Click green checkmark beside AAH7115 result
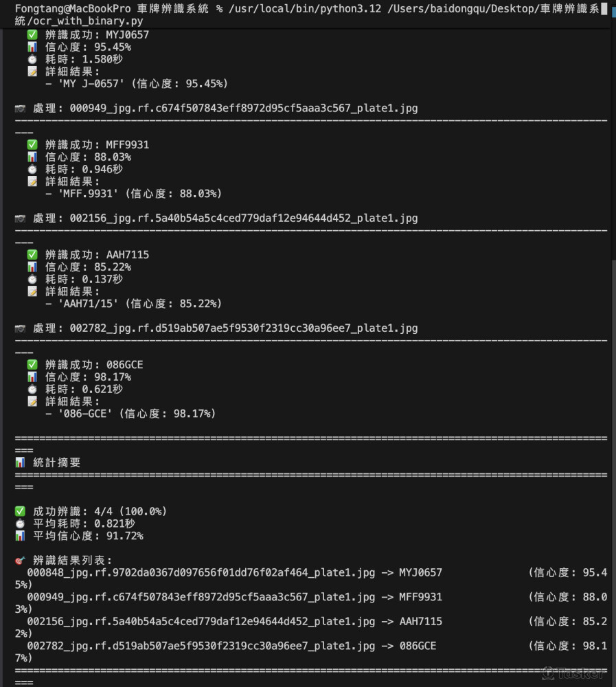 pos(32,255)
